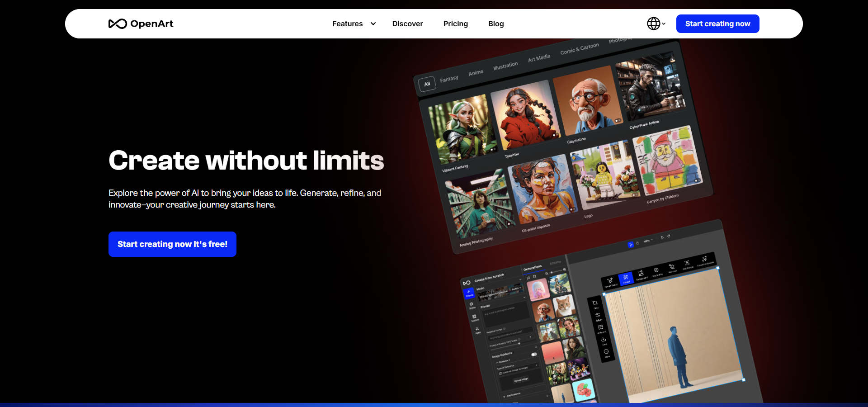The width and height of the screenshot is (868, 407).
Task: Click the blue Create plus icon
Action: (468, 293)
